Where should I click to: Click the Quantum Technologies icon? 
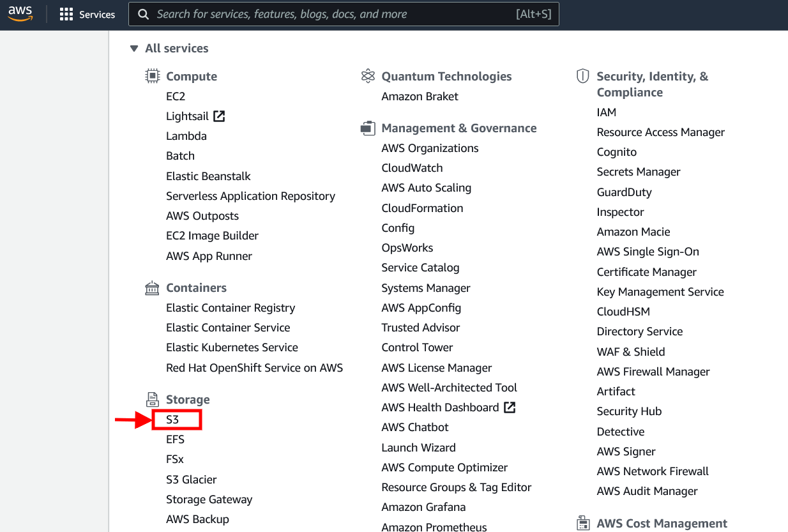tap(368, 75)
